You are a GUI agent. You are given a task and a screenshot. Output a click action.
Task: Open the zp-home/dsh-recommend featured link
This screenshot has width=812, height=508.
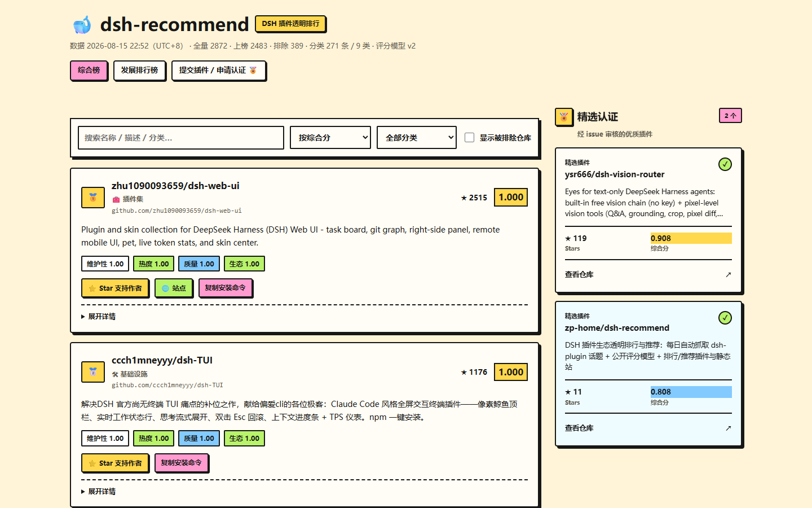[x=617, y=328]
